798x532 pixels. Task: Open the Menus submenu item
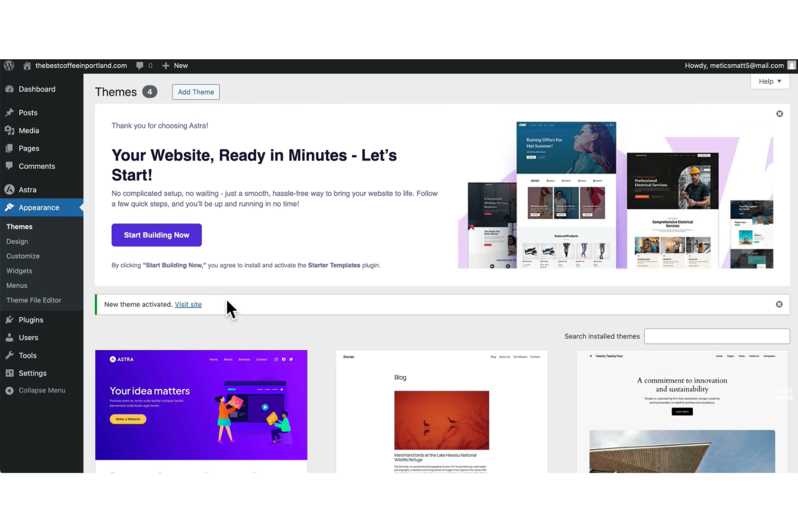tap(17, 285)
